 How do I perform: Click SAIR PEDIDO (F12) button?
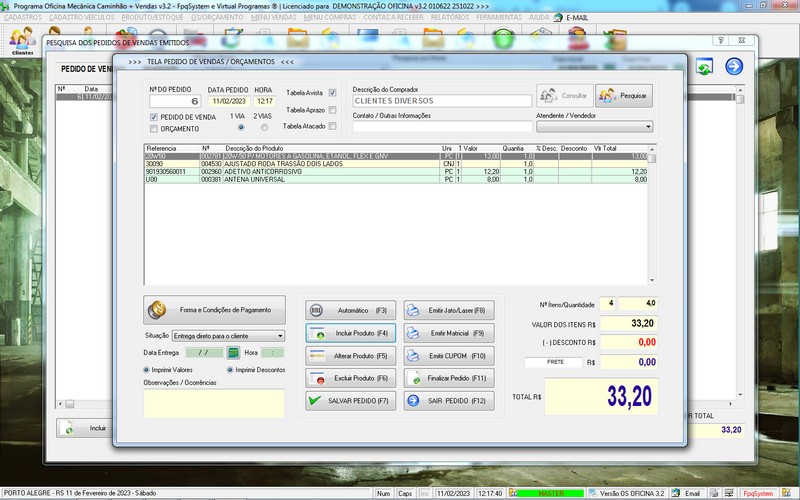tap(447, 401)
